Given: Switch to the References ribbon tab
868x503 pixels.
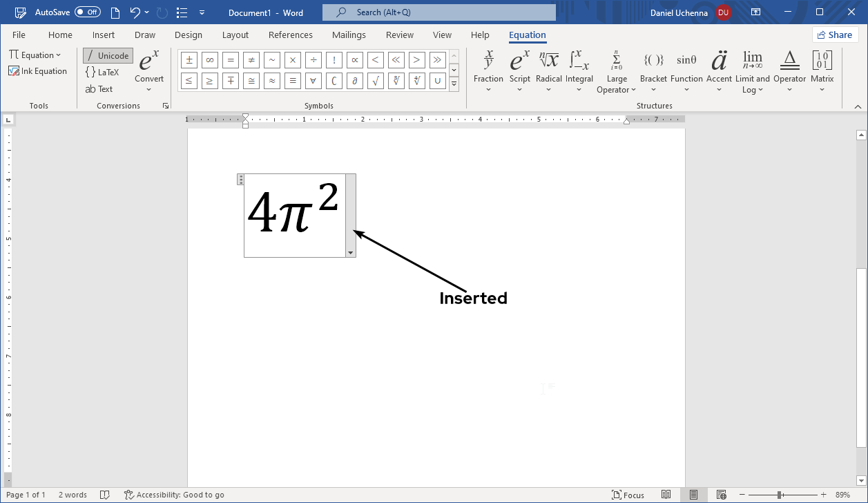Looking at the screenshot, I should (290, 35).
